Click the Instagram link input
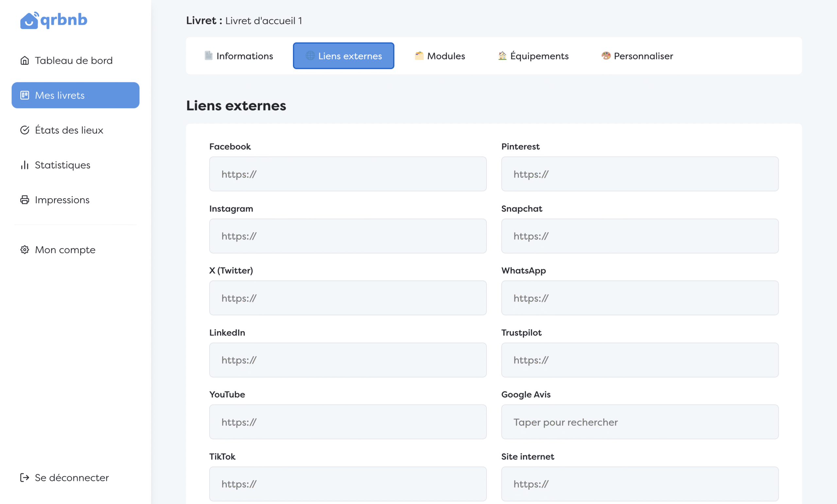The width and height of the screenshot is (837, 504). 348,236
